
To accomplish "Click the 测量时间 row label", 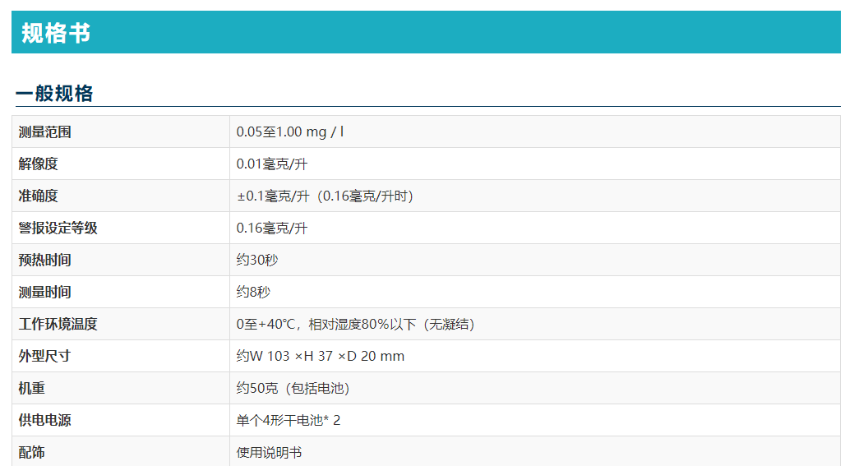I will pos(45,293).
